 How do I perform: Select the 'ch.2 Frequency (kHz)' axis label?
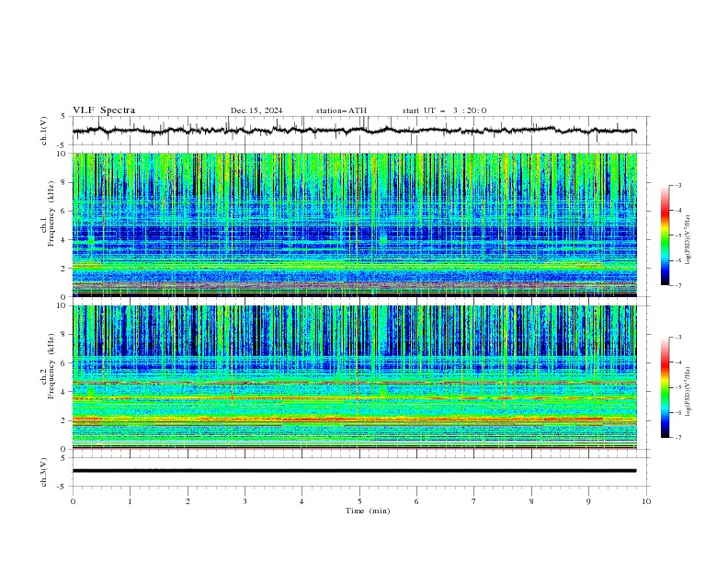pos(48,365)
